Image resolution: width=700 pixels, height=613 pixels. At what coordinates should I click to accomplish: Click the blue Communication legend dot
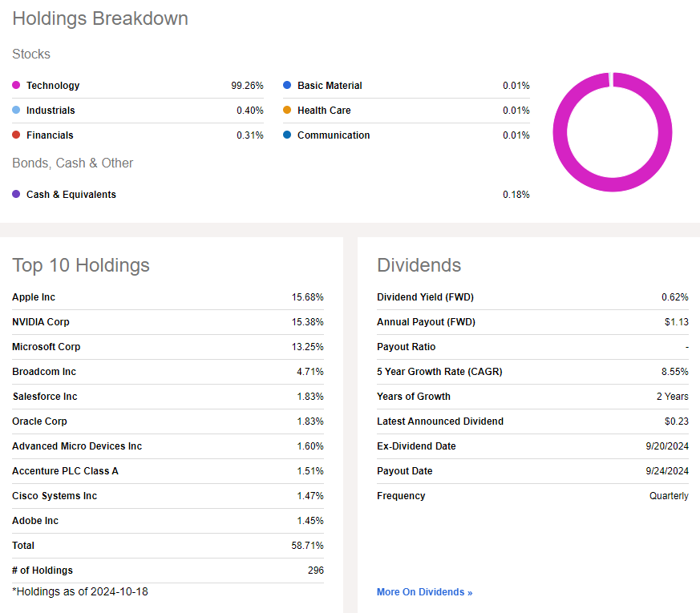tap(287, 135)
